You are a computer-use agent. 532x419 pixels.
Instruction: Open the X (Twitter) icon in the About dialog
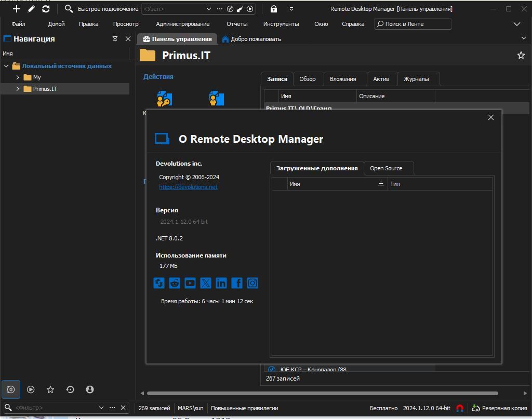[x=206, y=283]
